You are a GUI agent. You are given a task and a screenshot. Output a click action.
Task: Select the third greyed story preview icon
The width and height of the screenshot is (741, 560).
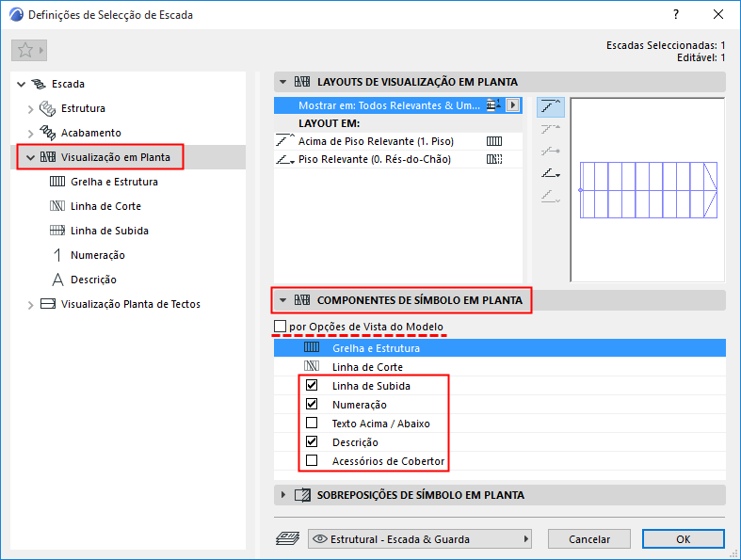tap(551, 152)
